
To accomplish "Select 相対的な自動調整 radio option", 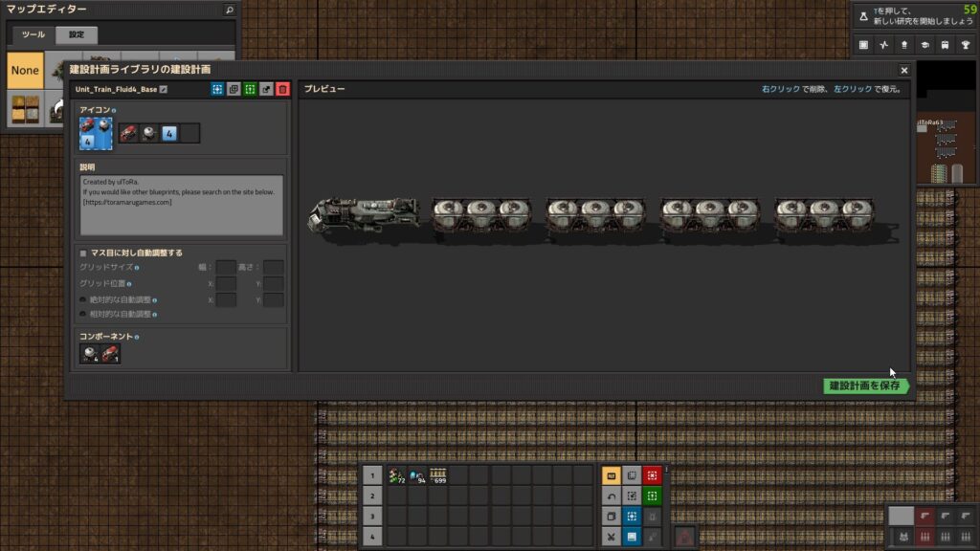I will tap(82, 314).
